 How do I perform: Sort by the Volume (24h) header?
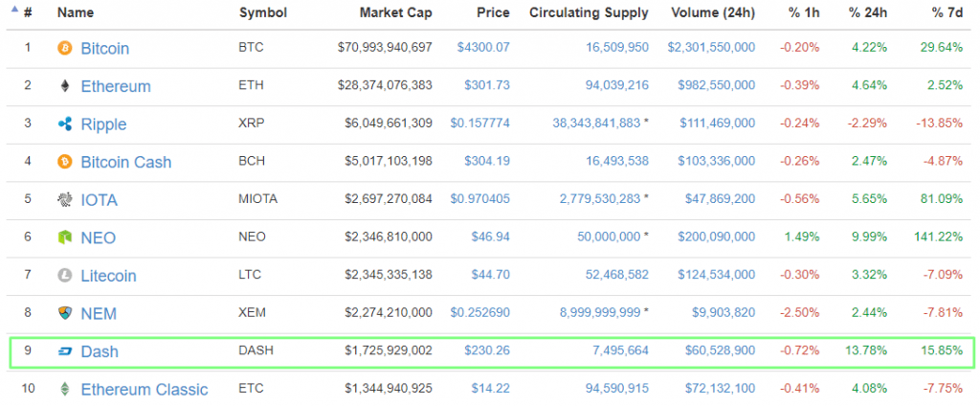[711, 13]
